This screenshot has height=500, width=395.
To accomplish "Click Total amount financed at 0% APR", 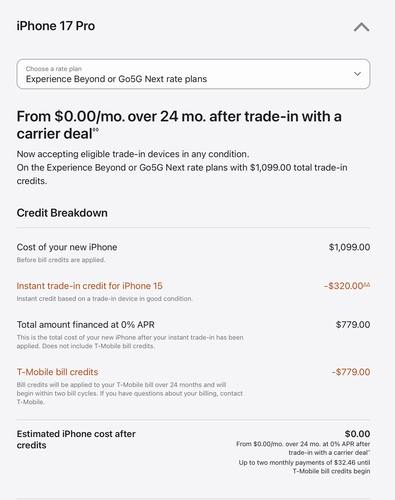I will 86,325.
